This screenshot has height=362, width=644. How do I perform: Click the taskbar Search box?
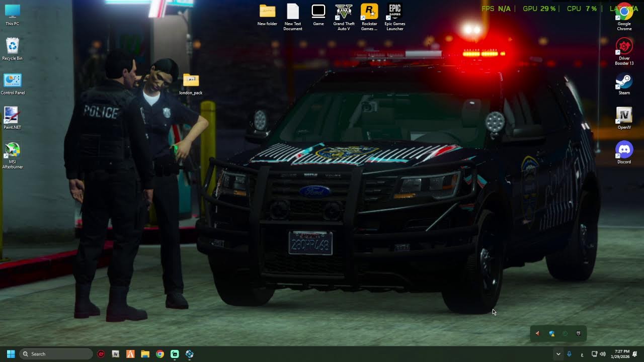pos(56,354)
